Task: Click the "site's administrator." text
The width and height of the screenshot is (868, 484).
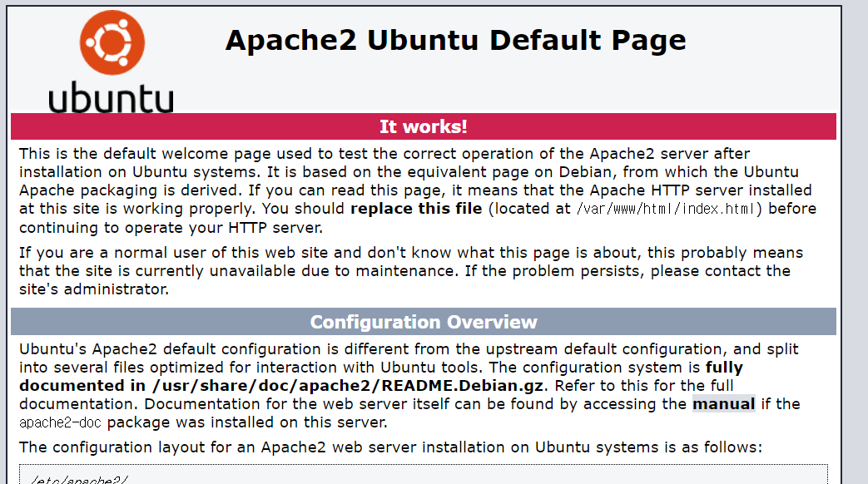Action: [94, 289]
